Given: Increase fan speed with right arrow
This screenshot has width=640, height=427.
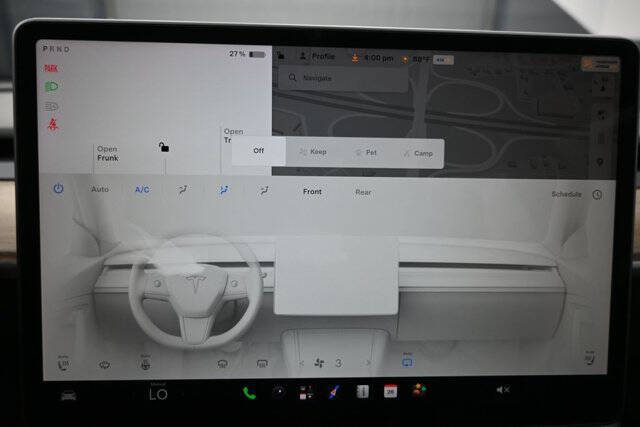Looking at the screenshot, I should 369,363.
